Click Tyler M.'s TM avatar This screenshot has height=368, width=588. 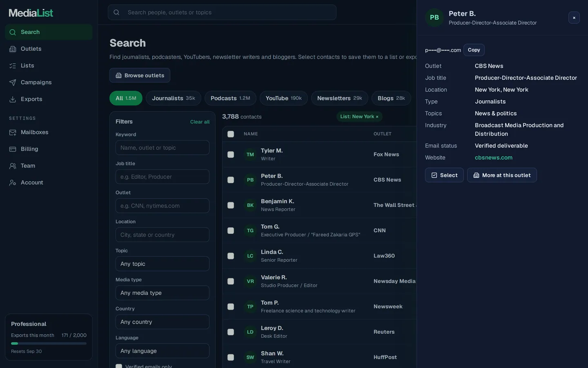coord(250,155)
